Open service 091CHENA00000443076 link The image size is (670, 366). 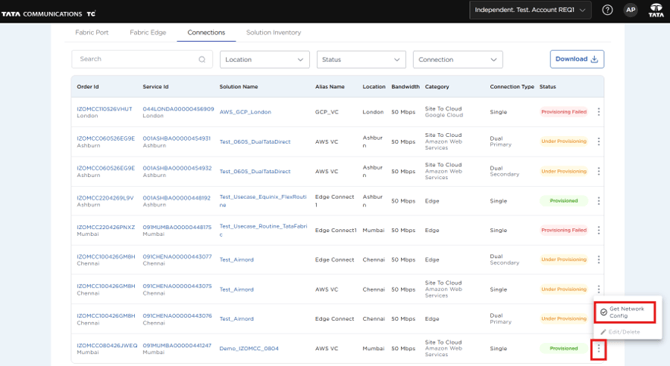[177, 316]
